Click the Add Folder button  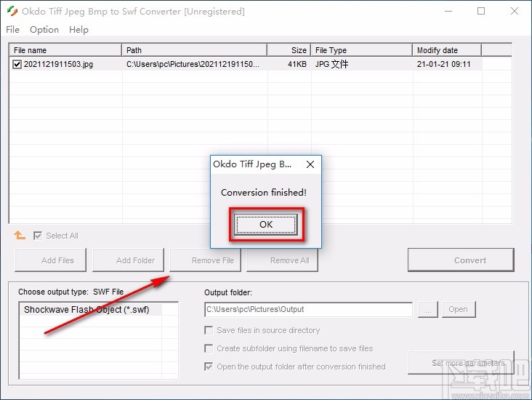[x=128, y=260]
